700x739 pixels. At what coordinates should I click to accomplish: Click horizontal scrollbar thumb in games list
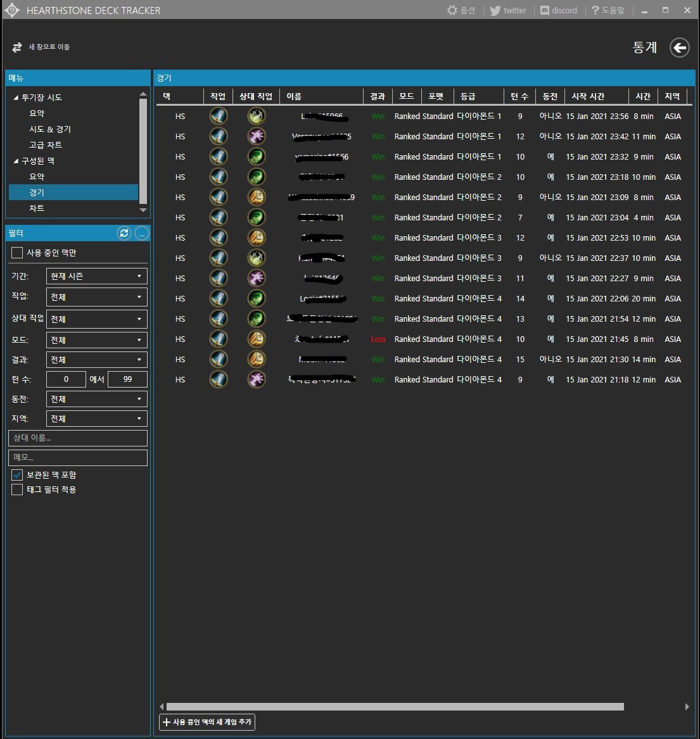tap(395, 707)
